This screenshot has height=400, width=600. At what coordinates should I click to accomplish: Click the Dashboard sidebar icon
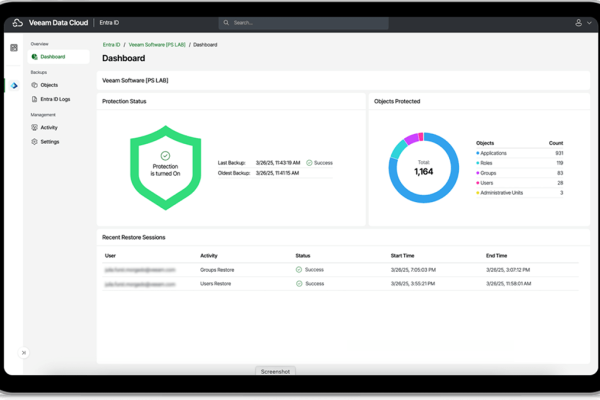[x=34, y=57]
